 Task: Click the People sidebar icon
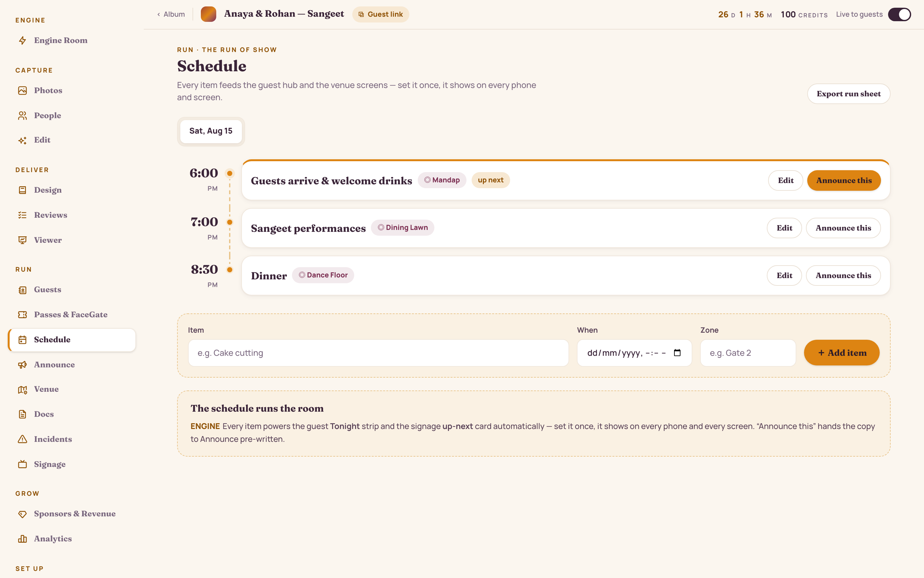pyautogui.click(x=22, y=116)
